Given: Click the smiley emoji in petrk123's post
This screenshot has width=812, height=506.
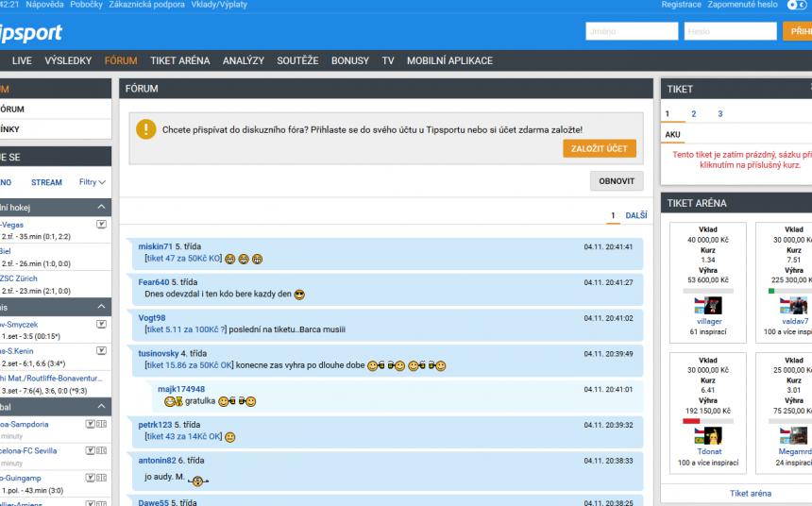Looking at the screenshot, I should 230,437.
